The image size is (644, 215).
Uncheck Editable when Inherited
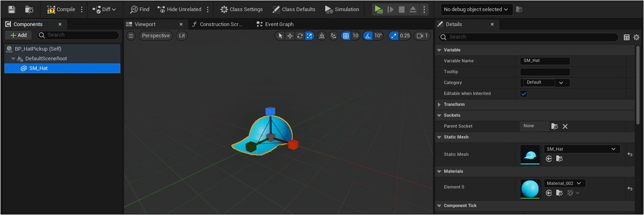(523, 94)
